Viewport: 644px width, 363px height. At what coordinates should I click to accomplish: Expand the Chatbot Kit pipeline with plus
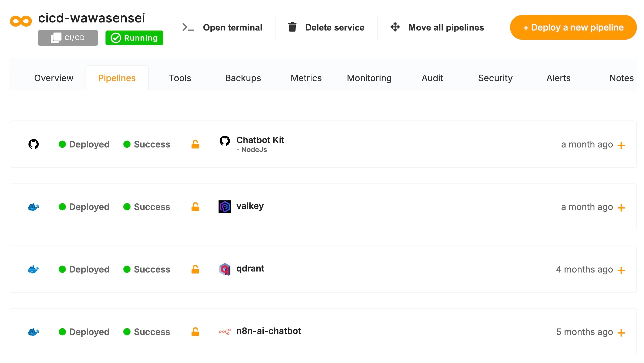[621, 145]
